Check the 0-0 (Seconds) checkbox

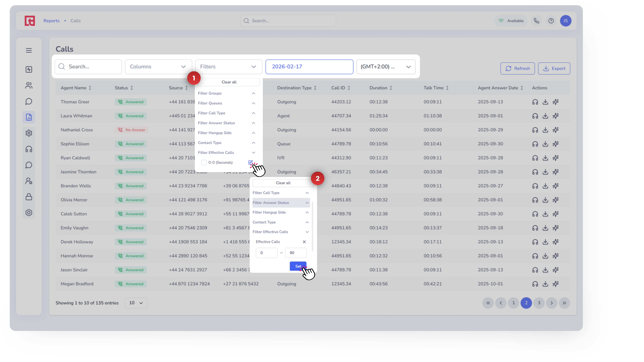(204, 162)
